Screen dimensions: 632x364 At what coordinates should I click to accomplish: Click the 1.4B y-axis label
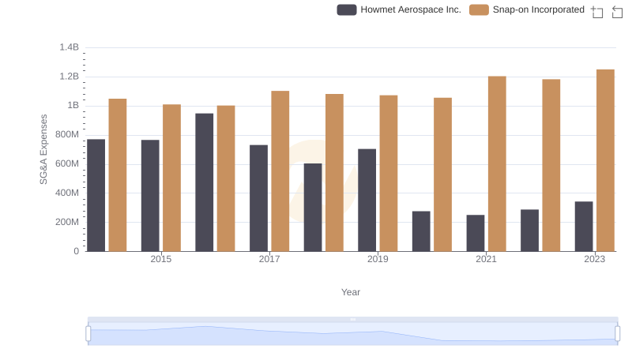(x=70, y=47)
